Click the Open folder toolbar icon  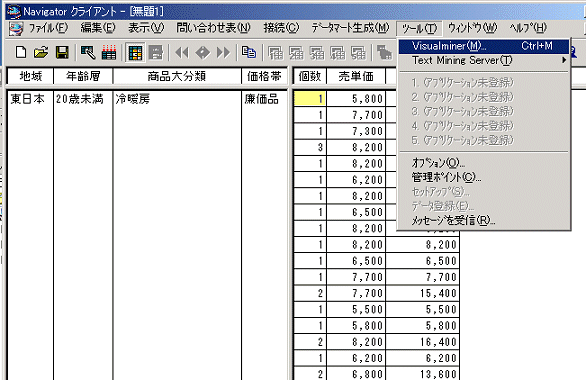tap(41, 53)
